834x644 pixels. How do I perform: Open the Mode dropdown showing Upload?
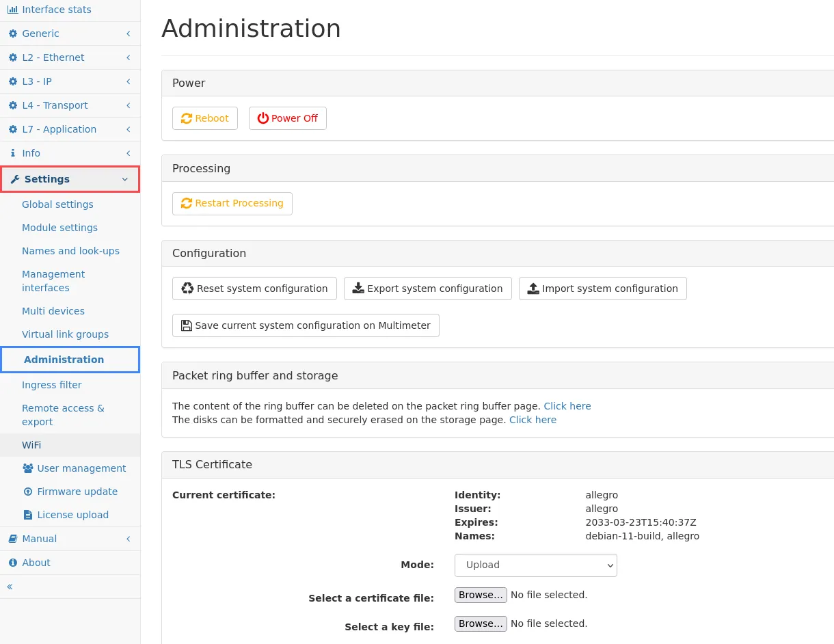[x=535, y=565]
